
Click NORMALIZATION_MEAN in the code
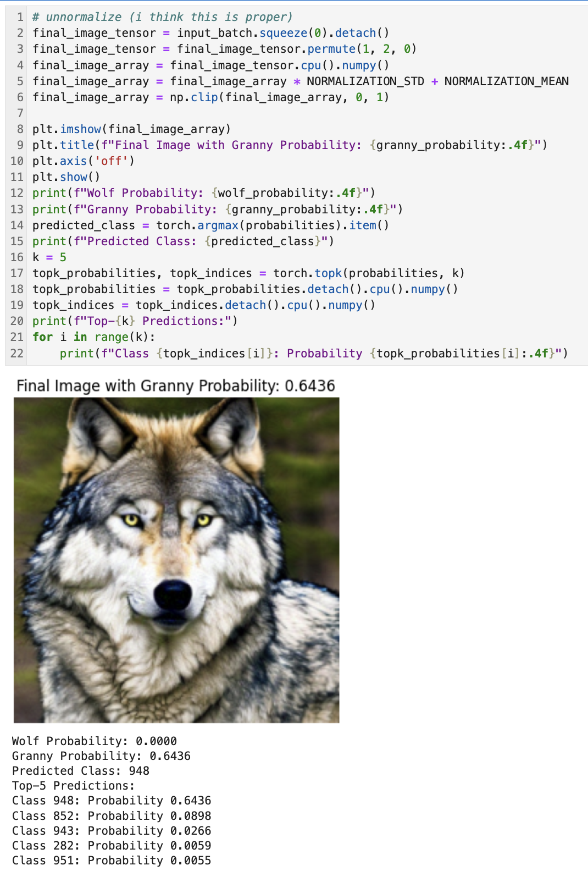(x=507, y=81)
